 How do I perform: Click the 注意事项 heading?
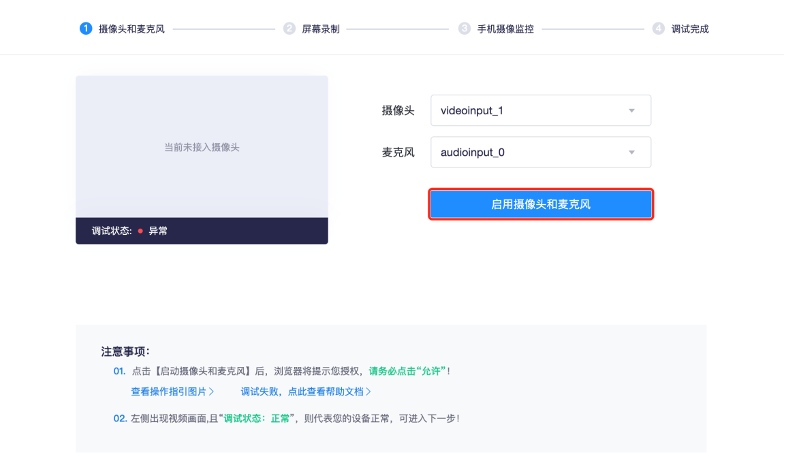click(x=126, y=351)
